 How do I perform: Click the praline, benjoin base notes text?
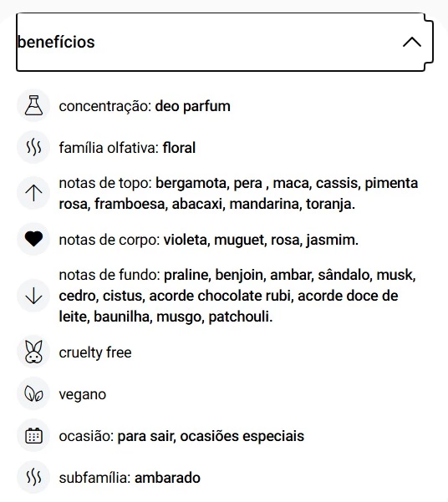[x=213, y=276]
